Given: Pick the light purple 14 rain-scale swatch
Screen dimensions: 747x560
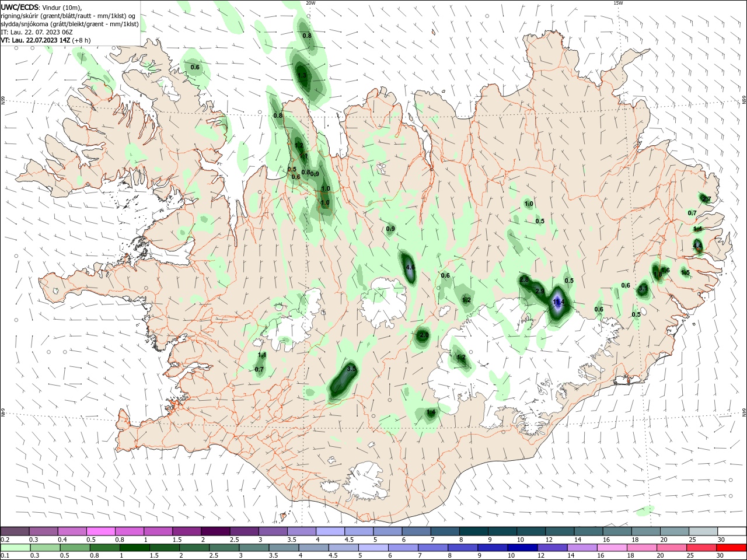Looking at the screenshot, I should [x=581, y=548].
